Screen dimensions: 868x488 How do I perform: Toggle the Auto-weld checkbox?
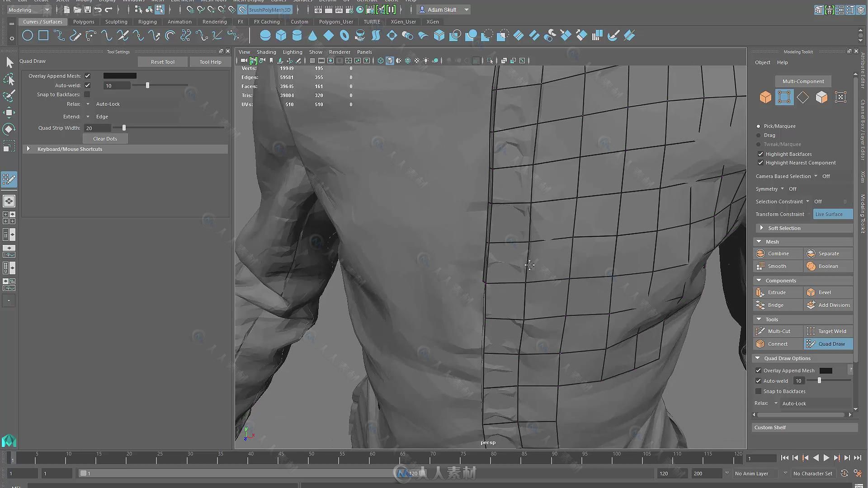click(88, 84)
